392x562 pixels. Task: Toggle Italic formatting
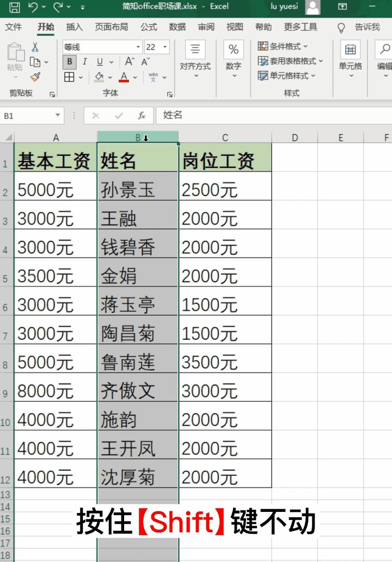pos(84,62)
